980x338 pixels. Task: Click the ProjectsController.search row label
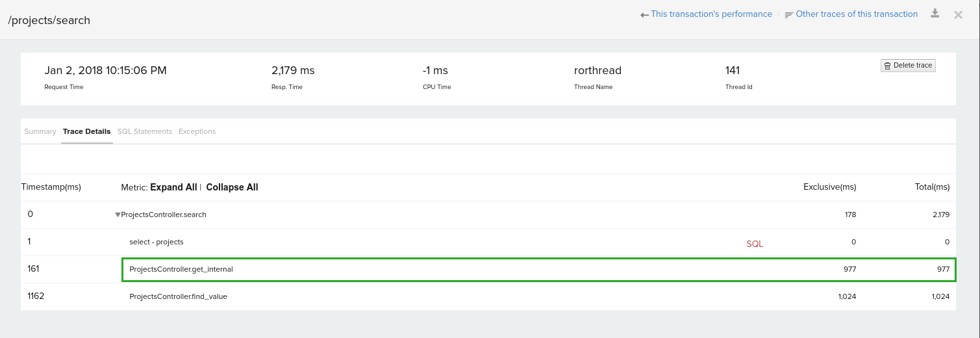(164, 214)
